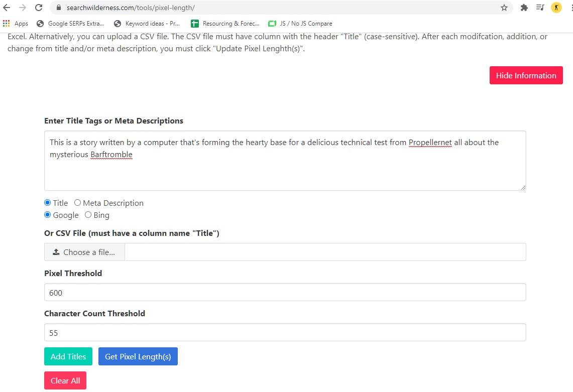Select the Title radio button
The image size is (573, 392).
point(48,202)
